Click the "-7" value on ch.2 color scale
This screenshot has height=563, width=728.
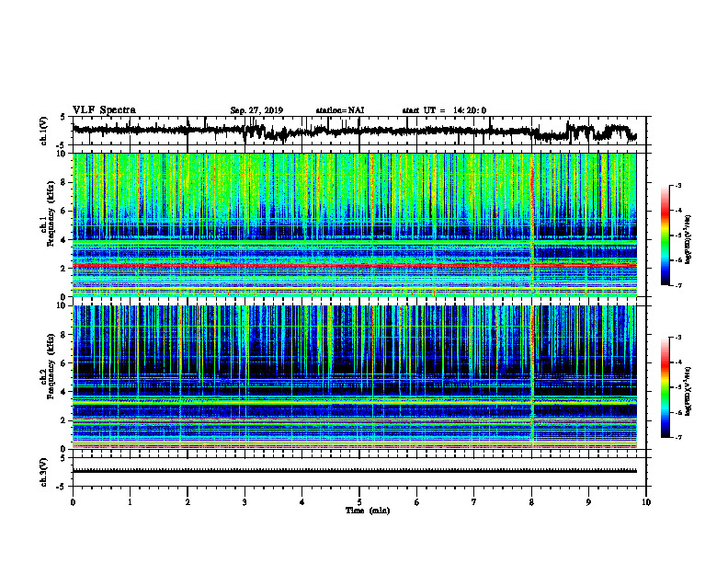click(x=677, y=437)
